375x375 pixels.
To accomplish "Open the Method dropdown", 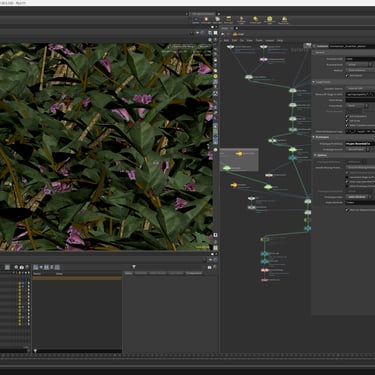I will coord(360,70).
